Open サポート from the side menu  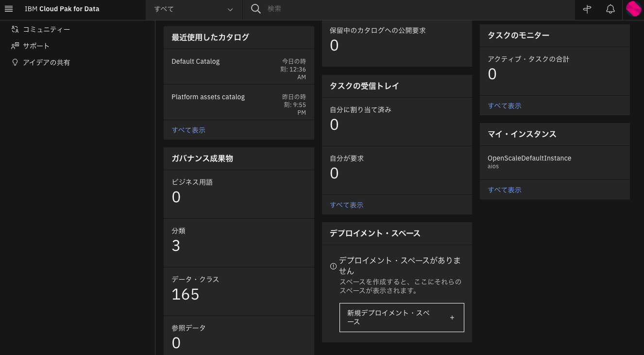[36, 46]
